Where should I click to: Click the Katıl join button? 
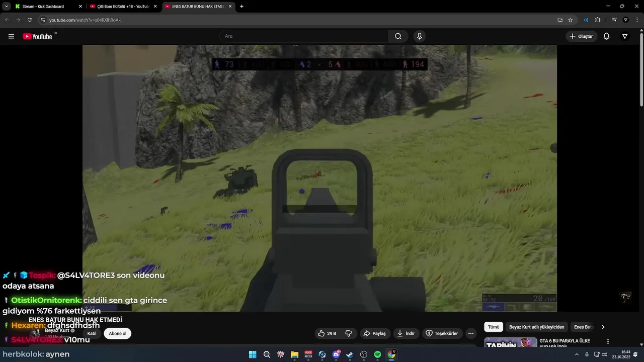coord(92,333)
